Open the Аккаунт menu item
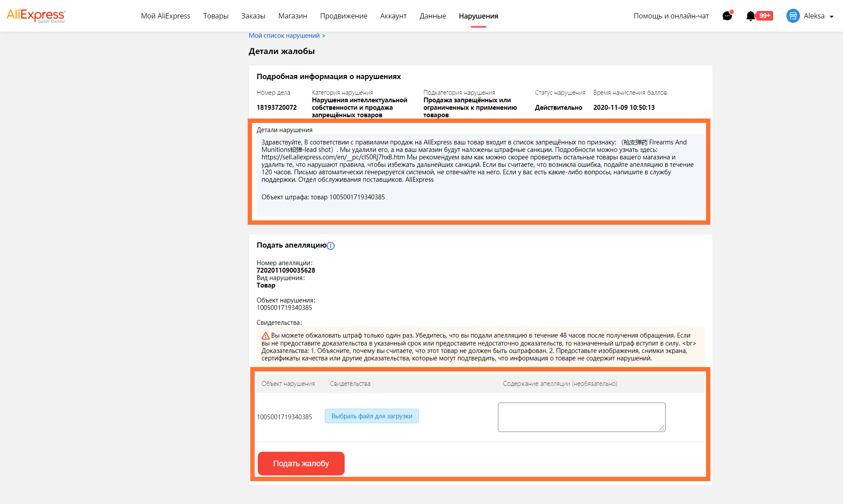This screenshot has width=843, height=504. 393,16
